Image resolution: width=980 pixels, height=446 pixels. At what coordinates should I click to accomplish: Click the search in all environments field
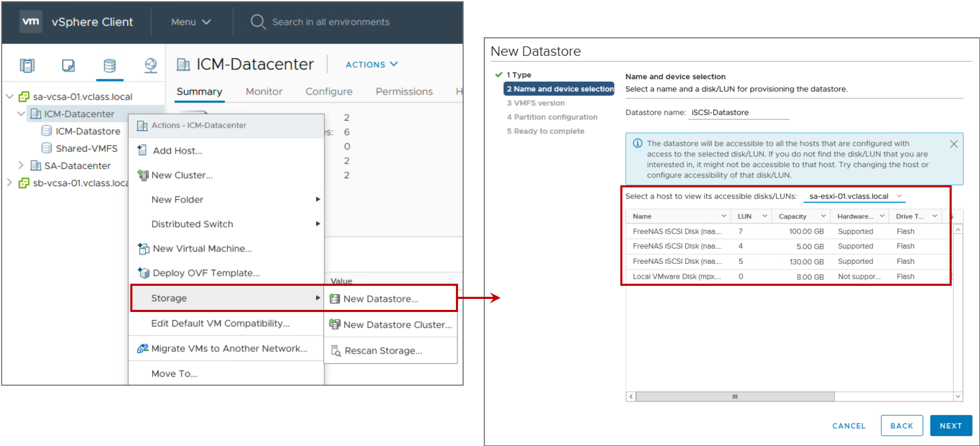[x=331, y=22]
